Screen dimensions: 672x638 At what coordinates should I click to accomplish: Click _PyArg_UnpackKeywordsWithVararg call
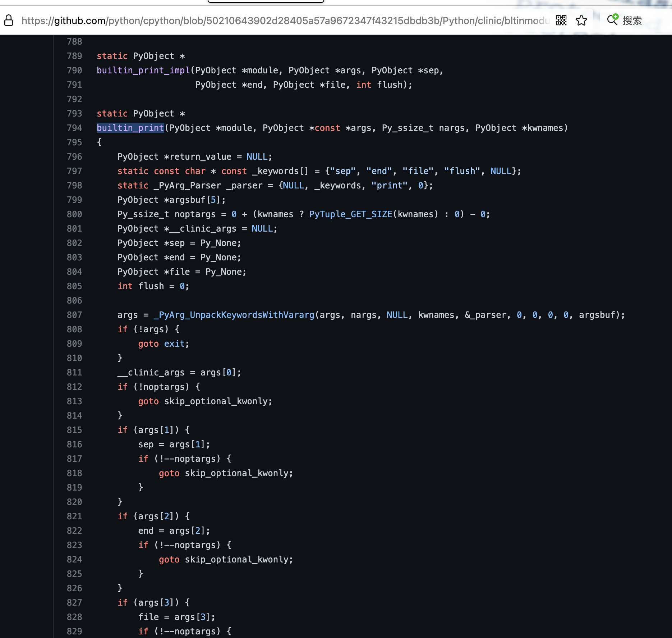pos(234,315)
